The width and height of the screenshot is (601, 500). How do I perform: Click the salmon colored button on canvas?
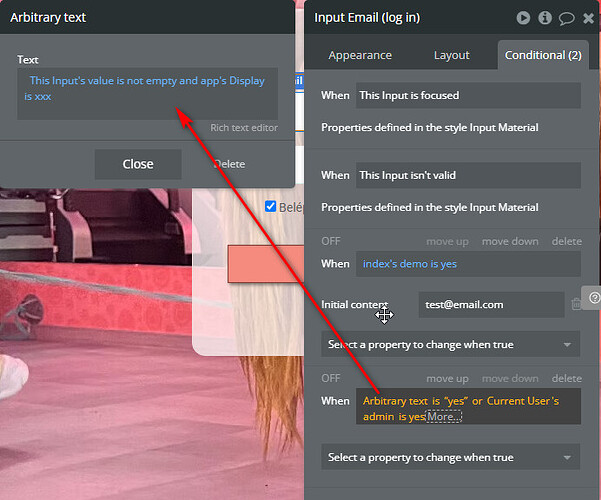click(x=266, y=264)
